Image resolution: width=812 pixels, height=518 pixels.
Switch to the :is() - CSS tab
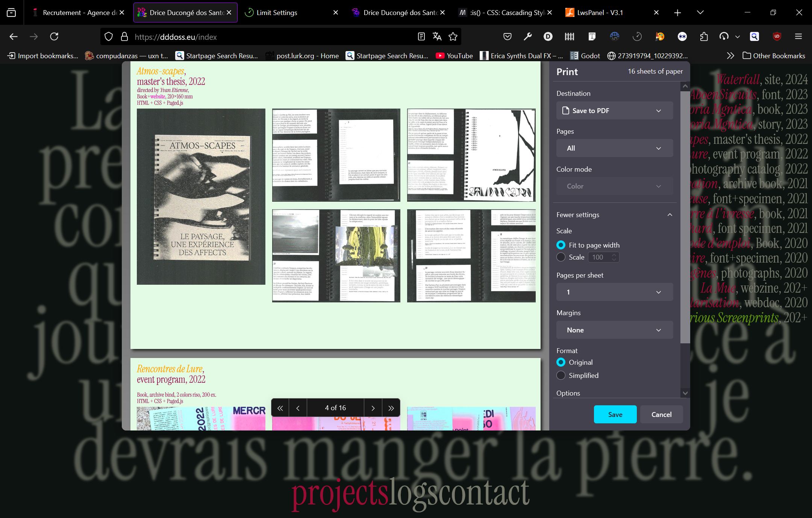[x=506, y=12]
